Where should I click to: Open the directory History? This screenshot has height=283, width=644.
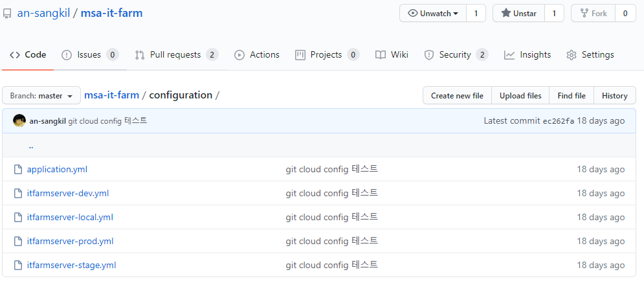pos(614,96)
